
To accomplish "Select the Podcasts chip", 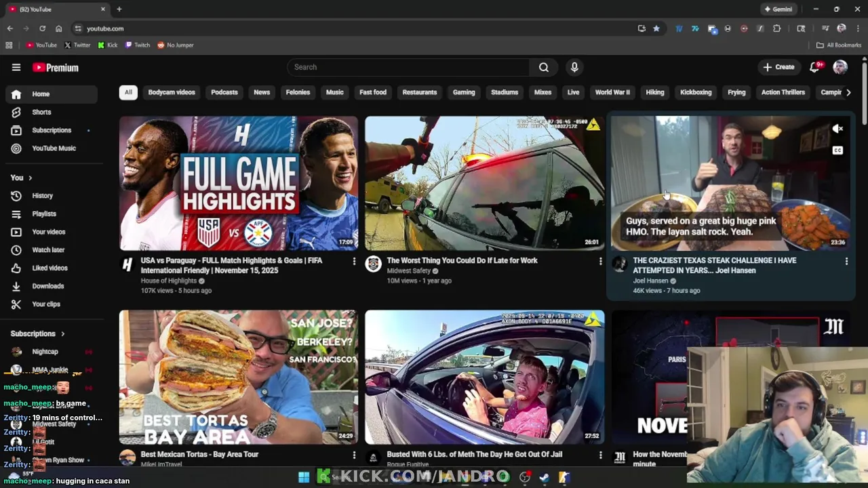I will pyautogui.click(x=224, y=92).
